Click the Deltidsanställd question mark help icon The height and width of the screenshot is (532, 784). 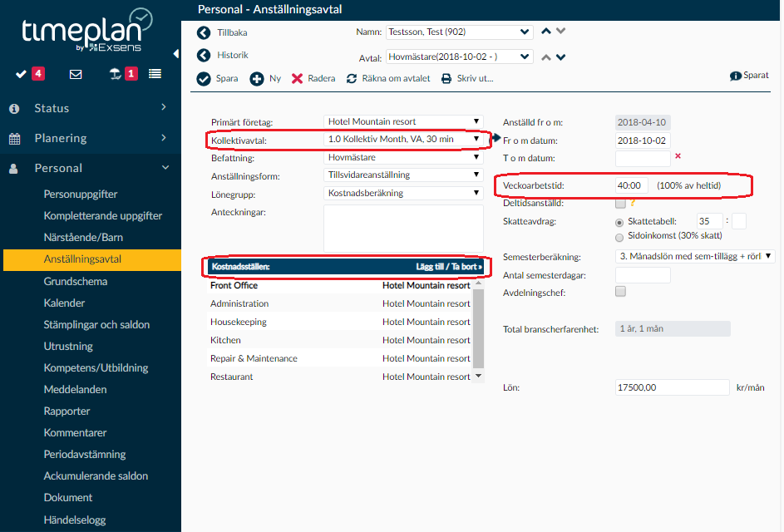point(633,203)
